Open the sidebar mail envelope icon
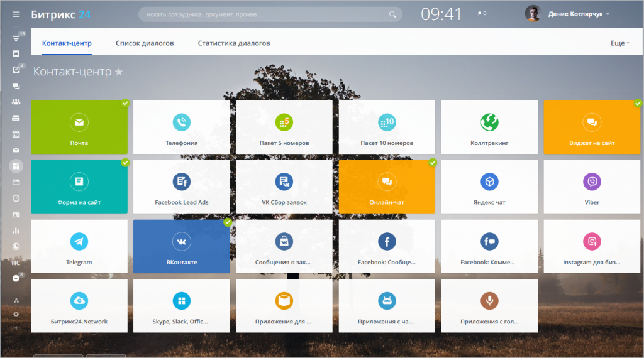 pos(16,150)
